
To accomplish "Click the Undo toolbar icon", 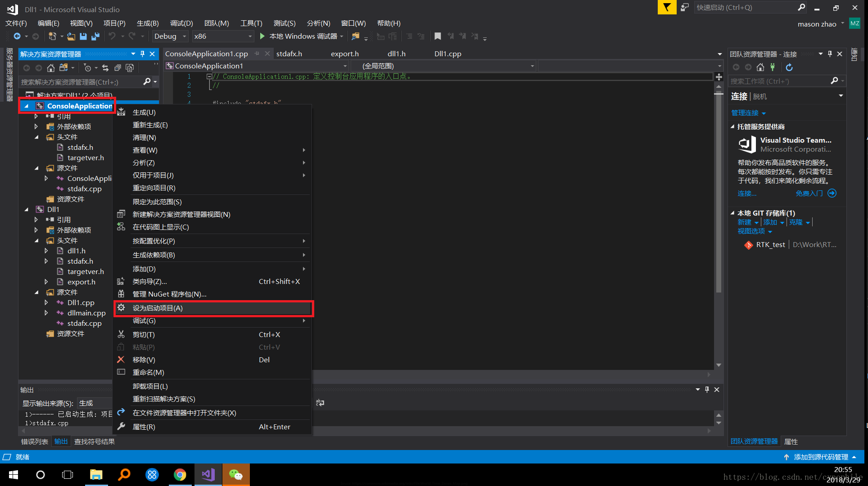I will [x=112, y=36].
